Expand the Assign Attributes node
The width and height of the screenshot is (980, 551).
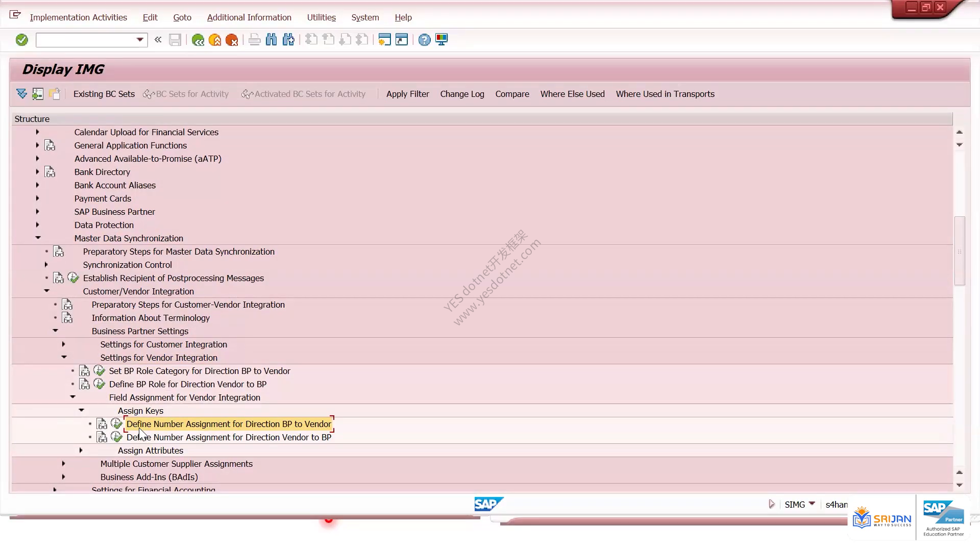pos(81,450)
